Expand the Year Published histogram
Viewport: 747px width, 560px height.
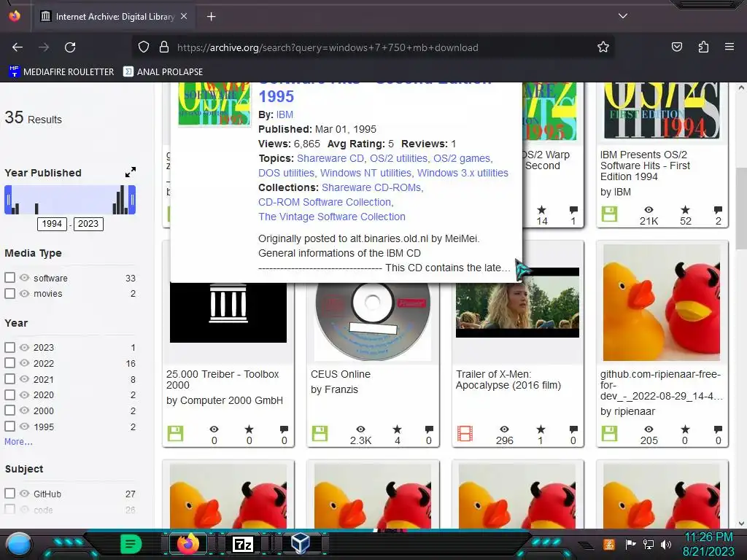pyautogui.click(x=130, y=172)
